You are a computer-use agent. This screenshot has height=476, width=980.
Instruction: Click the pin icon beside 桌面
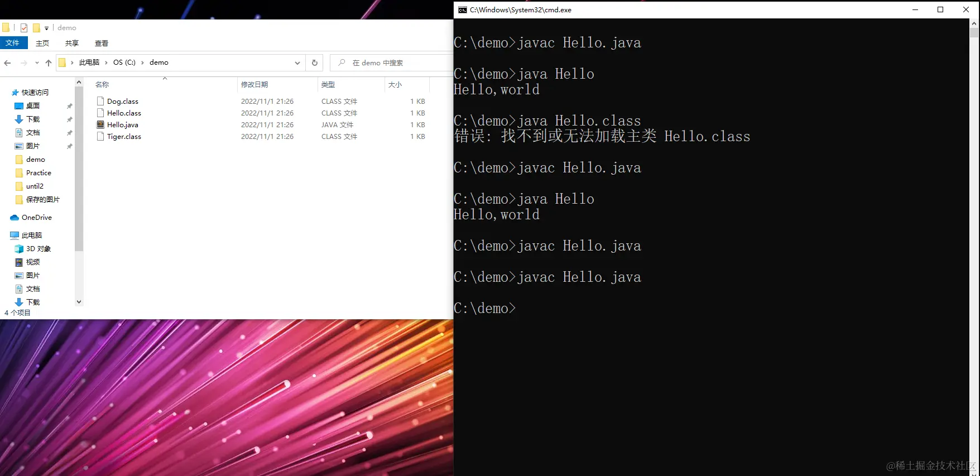(69, 106)
